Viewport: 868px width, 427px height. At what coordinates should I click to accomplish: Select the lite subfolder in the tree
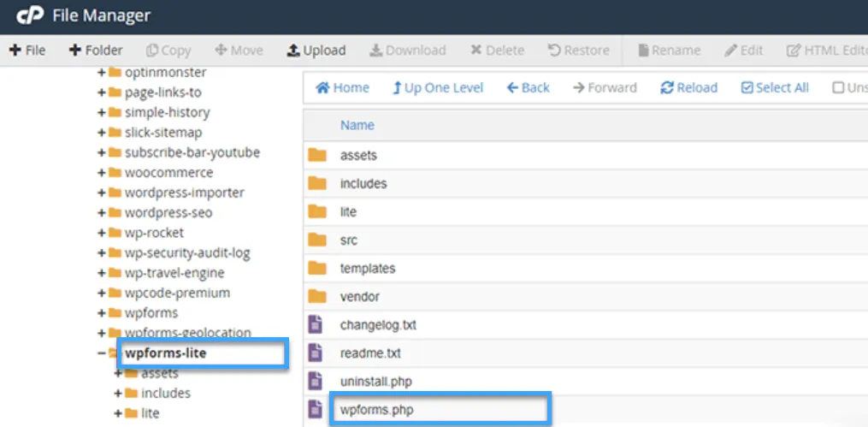click(150, 413)
